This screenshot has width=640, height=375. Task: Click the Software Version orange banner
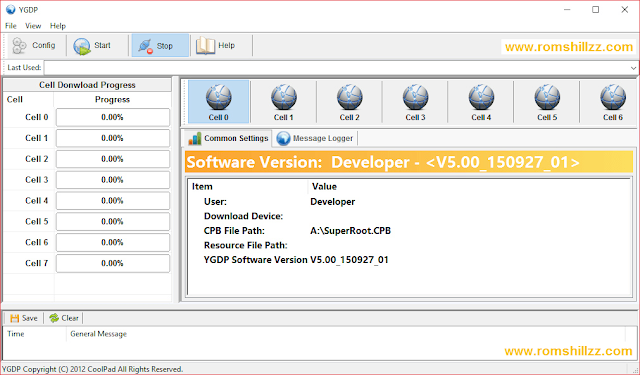tap(409, 162)
